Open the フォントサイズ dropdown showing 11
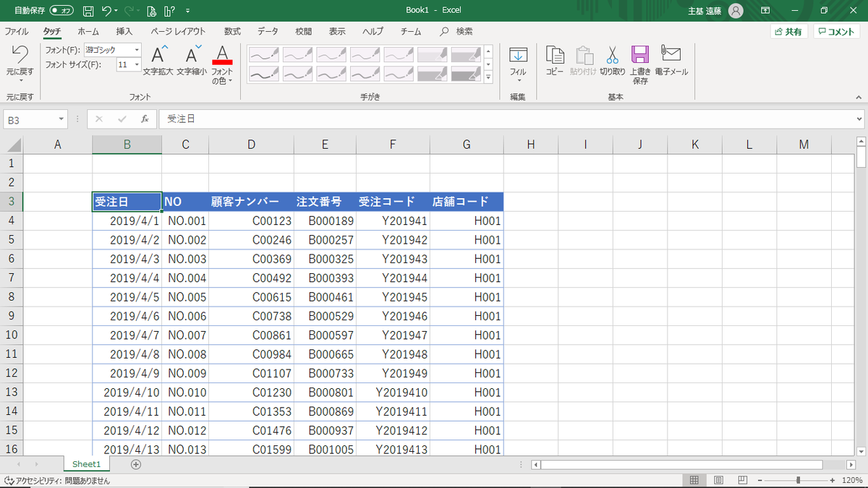 click(136, 64)
